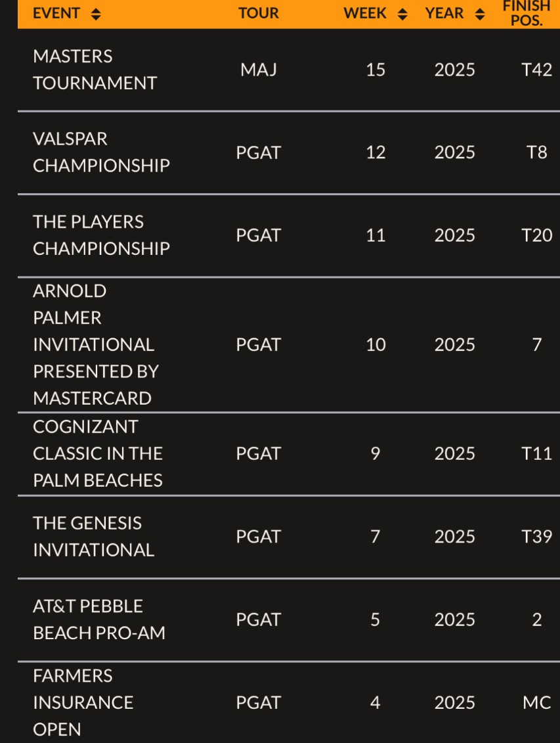Select the MC finish for Farmers Insurance
Screen dimensions: 560x743
click(537, 702)
